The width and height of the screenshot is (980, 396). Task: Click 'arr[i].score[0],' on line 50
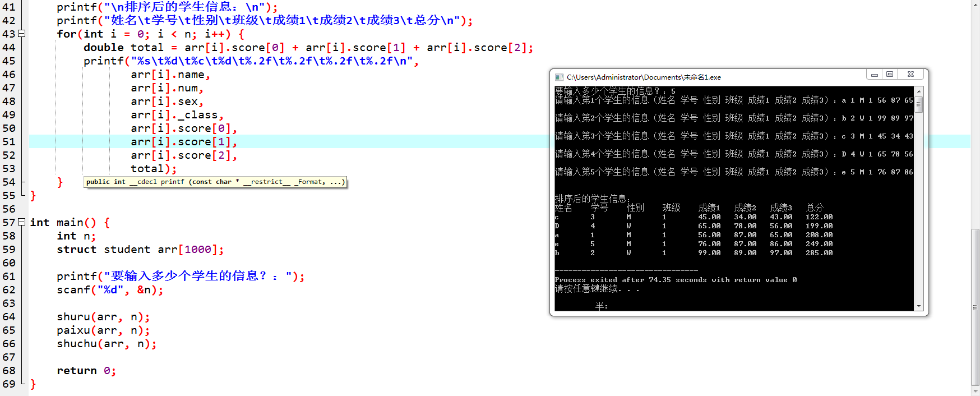tap(184, 128)
